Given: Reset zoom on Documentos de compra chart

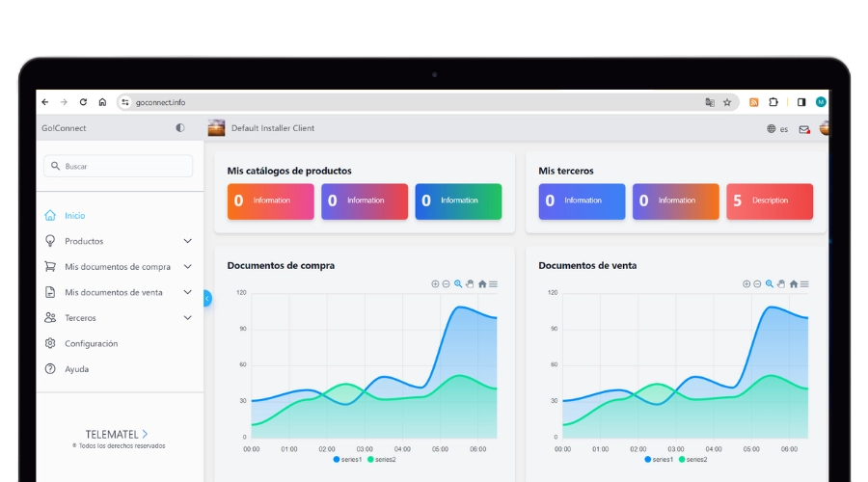Looking at the screenshot, I should click(x=482, y=283).
